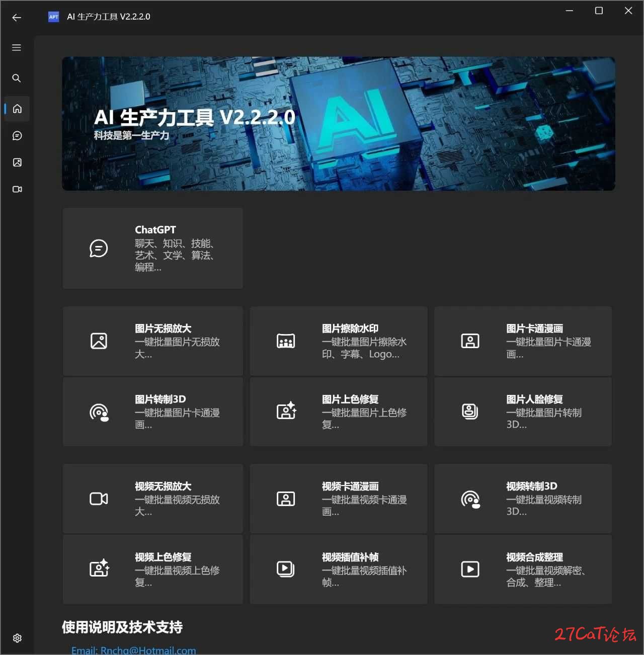Viewport: 644px width, 655px height.
Task: Click the 图片擦除水印 icon
Action: click(286, 341)
